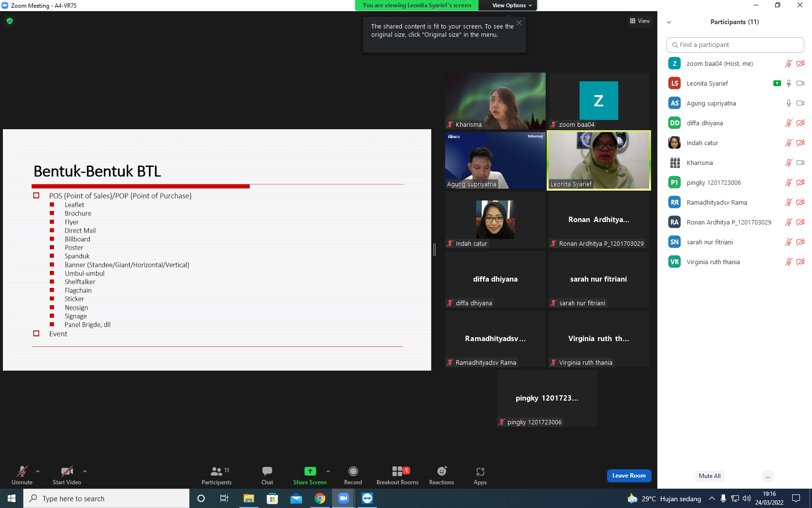Open the more options menu beside Mute All
Image resolution: width=812 pixels, height=508 pixels.
pos(768,476)
